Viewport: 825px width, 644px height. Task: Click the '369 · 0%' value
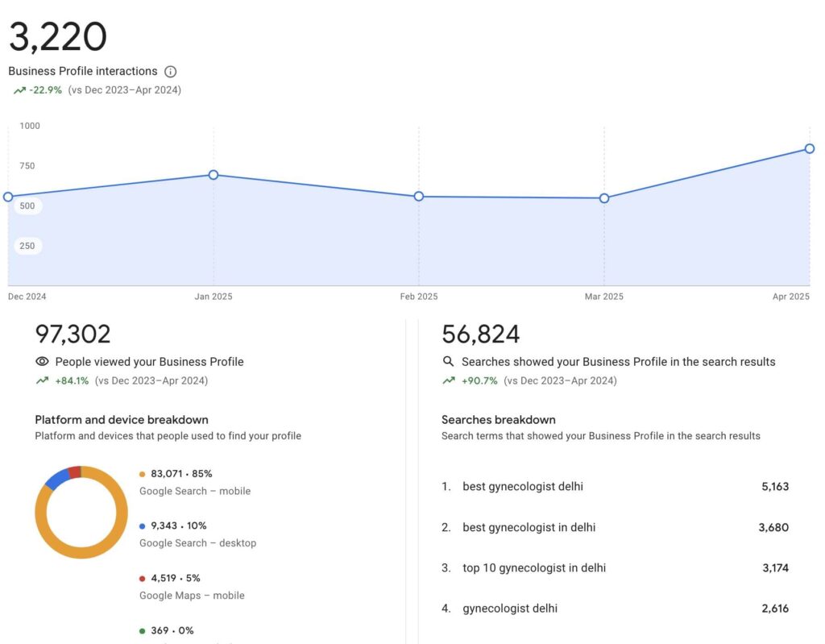(172, 630)
